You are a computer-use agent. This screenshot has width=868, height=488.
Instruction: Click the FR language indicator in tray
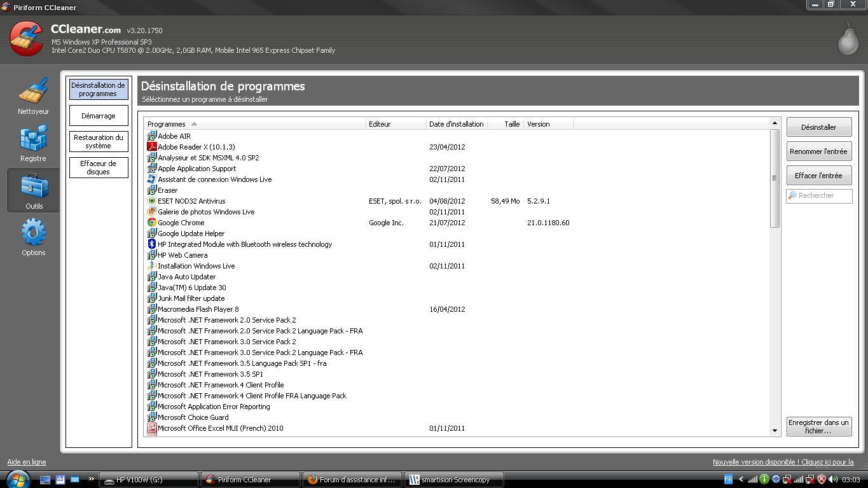pyautogui.click(x=728, y=480)
